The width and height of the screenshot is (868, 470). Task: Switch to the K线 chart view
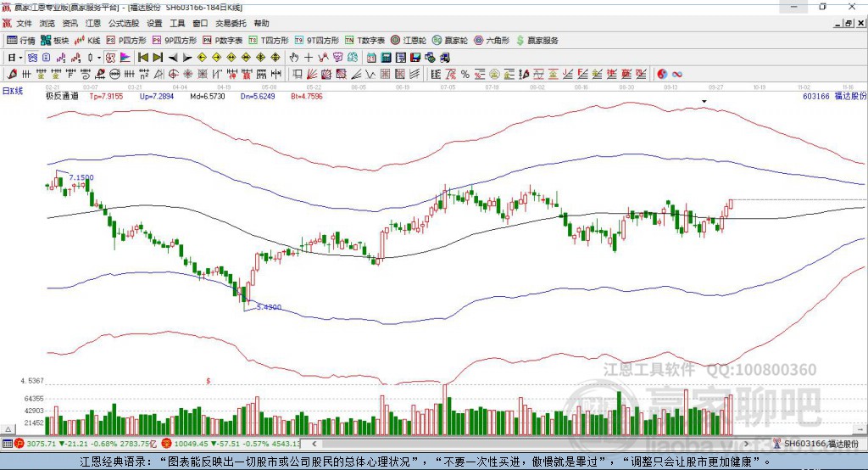[87, 41]
